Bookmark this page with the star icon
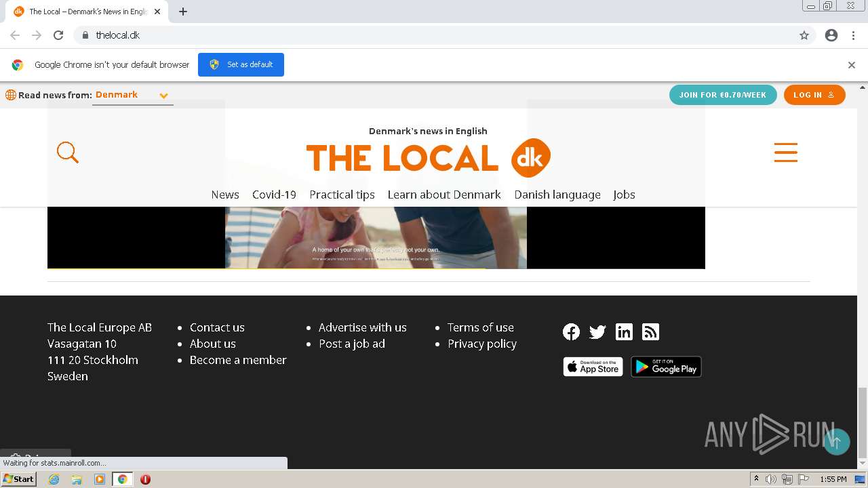 (x=804, y=35)
